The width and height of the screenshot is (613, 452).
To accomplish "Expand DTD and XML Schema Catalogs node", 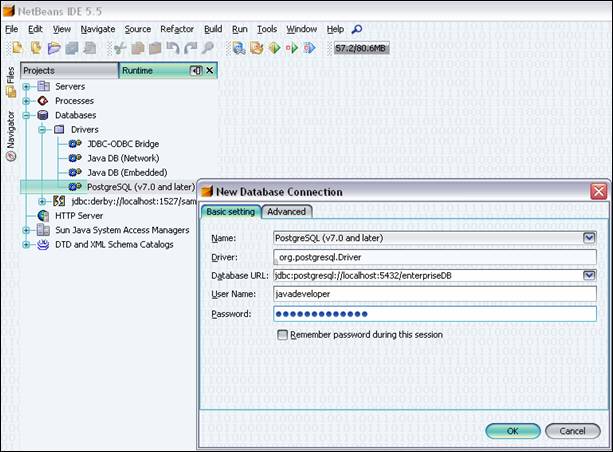I will (x=26, y=245).
